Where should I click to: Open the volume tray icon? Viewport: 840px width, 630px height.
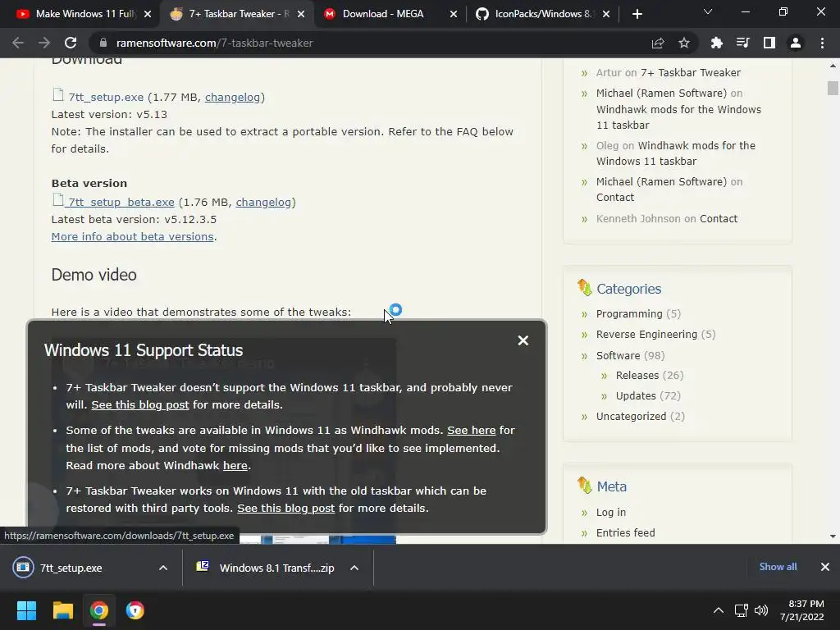coord(760,610)
